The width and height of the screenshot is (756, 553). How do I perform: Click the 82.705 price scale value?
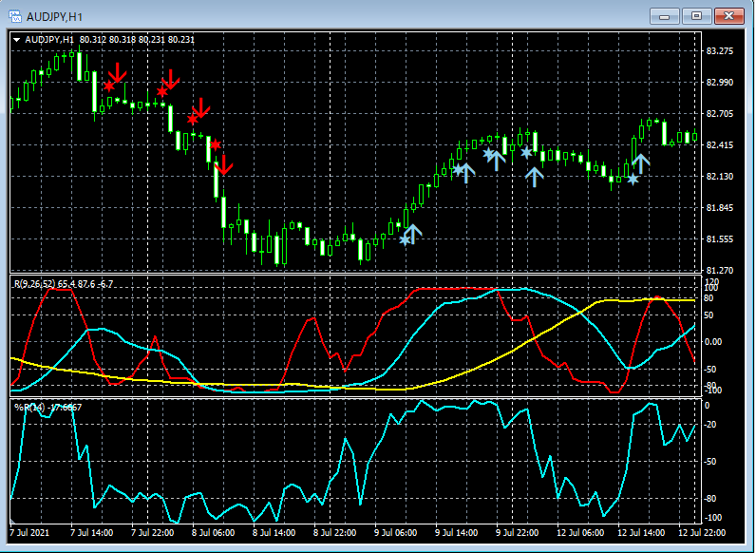[x=719, y=114]
